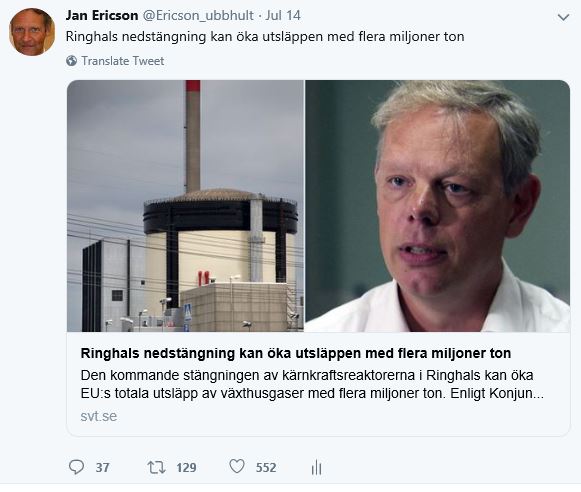
Task: Click the reply speech bubble icon
Action: pyautogui.click(x=76, y=467)
